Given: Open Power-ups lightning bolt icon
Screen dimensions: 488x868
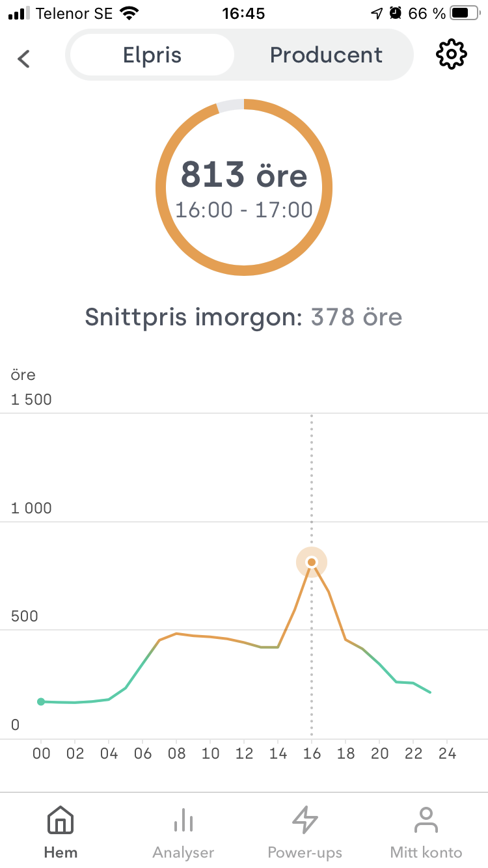Looking at the screenshot, I should pyautogui.click(x=305, y=821).
